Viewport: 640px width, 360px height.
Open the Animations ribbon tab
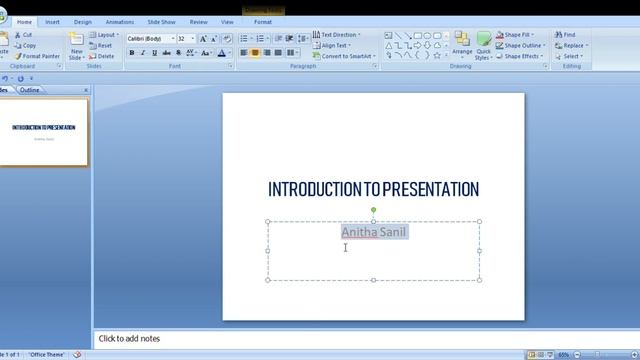120,22
